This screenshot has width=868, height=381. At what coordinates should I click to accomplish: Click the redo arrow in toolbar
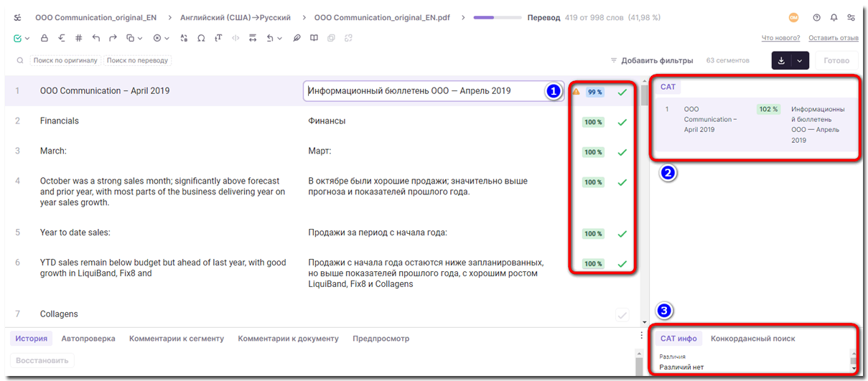(x=113, y=38)
